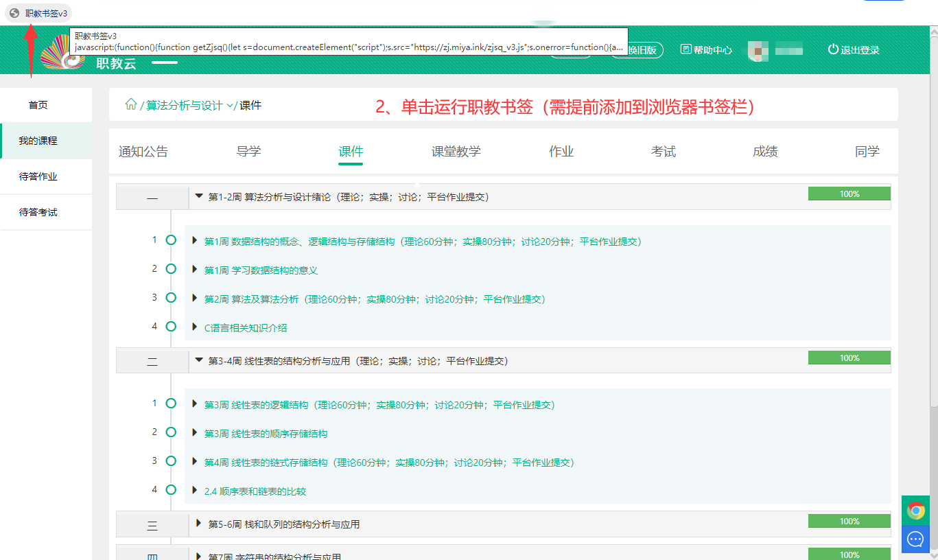
Task: Expand 第4周 线性表的链式存储结构 arrow
Action: point(195,462)
